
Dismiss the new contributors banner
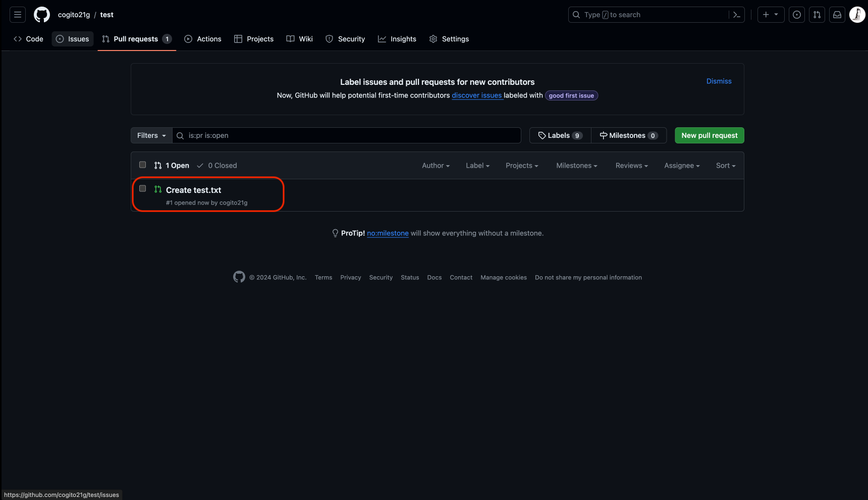click(x=719, y=81)
